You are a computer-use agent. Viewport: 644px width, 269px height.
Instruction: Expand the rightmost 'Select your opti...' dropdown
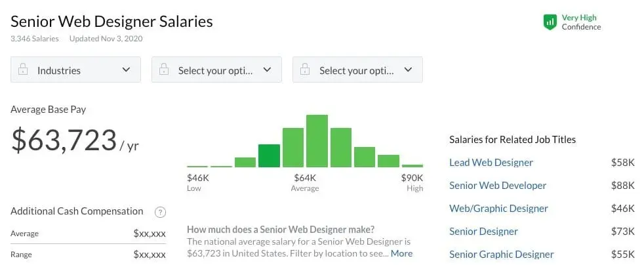click(357, 70)
